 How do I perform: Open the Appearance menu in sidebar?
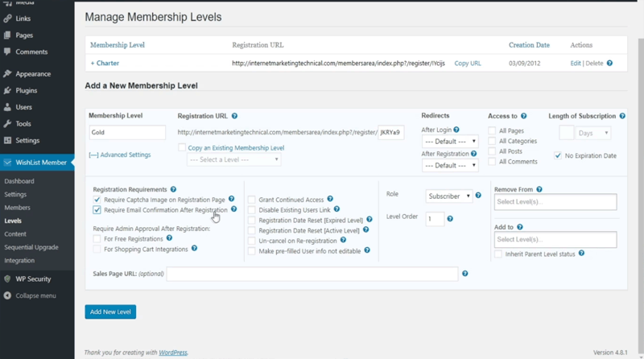(x=31, y=73)
